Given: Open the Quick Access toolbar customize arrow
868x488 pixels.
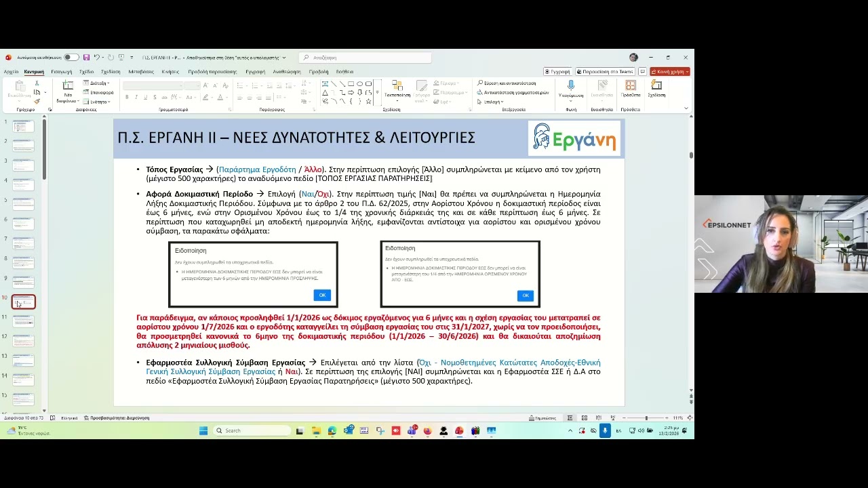Looking at the screenshot, I should (x=131, y=58).
